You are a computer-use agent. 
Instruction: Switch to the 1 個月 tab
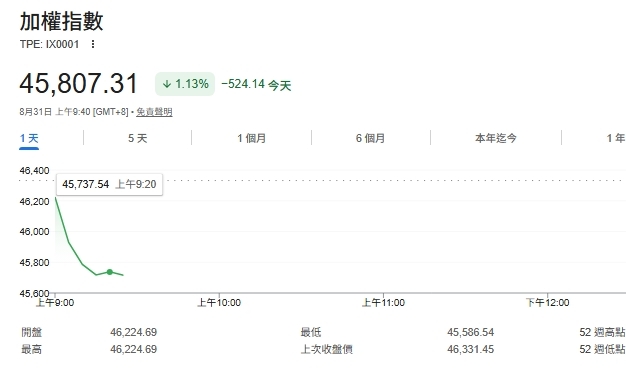(x=251, y=139)
